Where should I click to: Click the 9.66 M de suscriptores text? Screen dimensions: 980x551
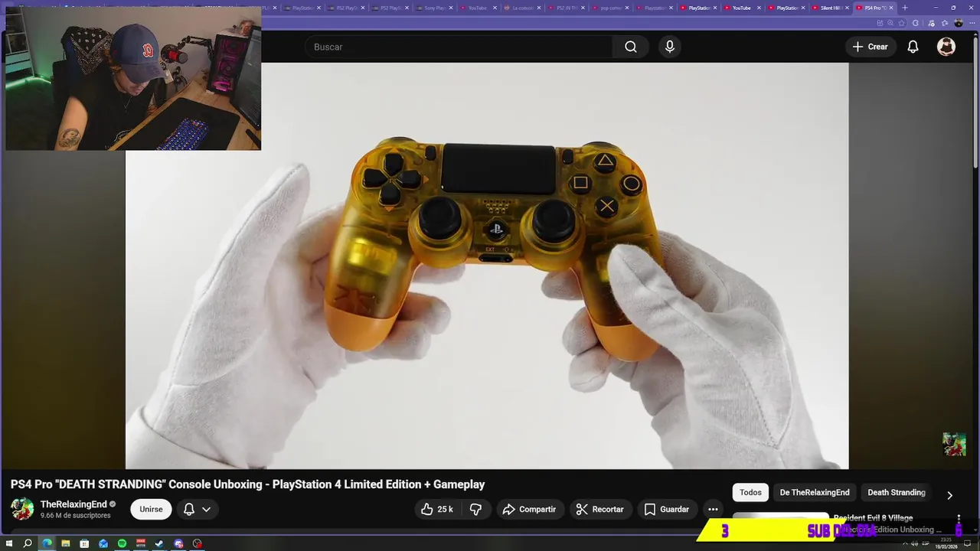point(76,516)
